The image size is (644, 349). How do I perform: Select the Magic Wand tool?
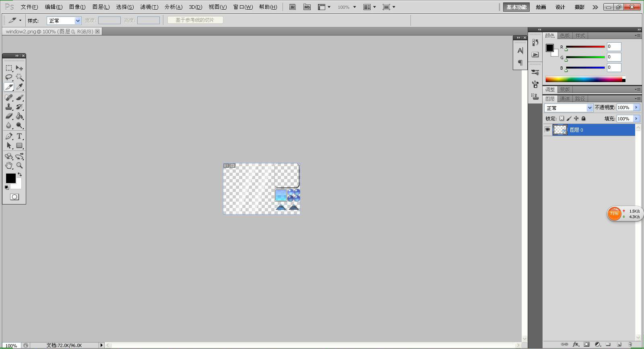pos(19,77)
